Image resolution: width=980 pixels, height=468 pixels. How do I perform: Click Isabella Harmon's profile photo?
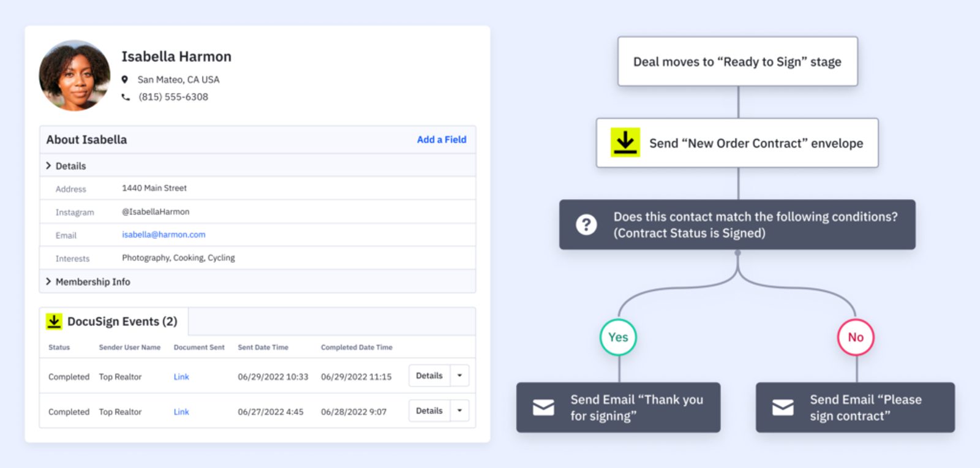point(75,75)
